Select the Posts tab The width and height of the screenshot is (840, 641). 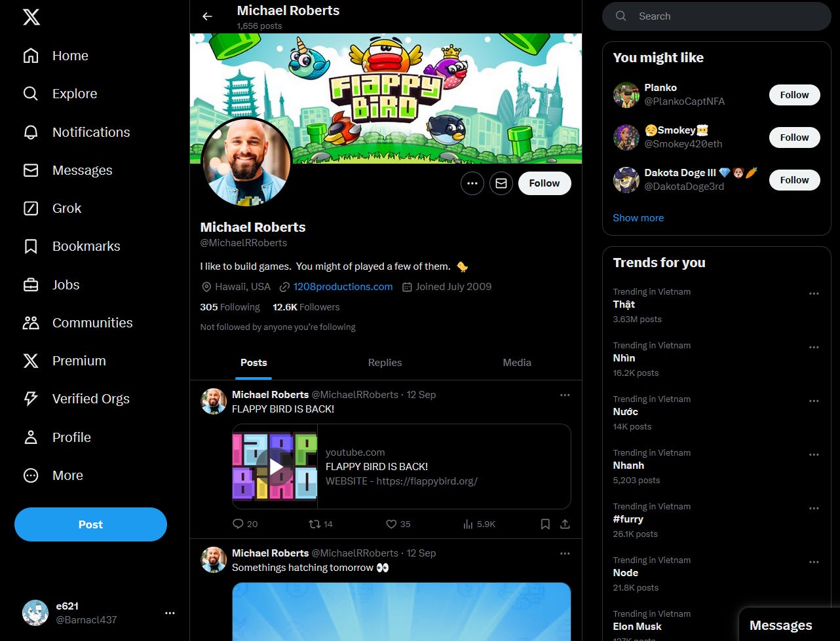(x=254, y=363)
